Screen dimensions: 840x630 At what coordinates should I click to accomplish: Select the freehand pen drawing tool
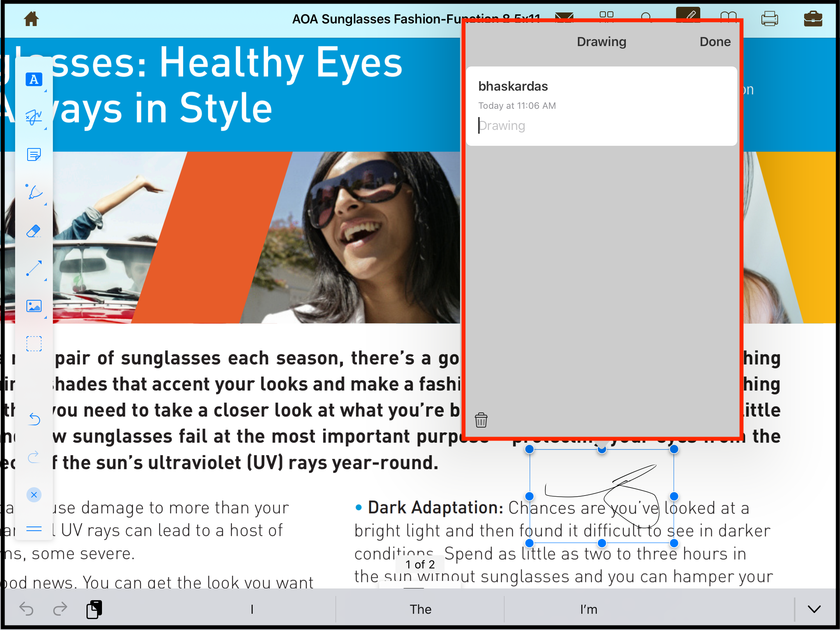pyautogui.click(x=34, y=192)
